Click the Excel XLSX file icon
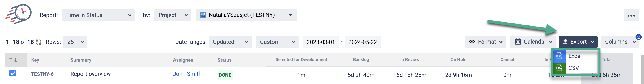This screenshot has width=644, height=84. click(x=559, y=56)
